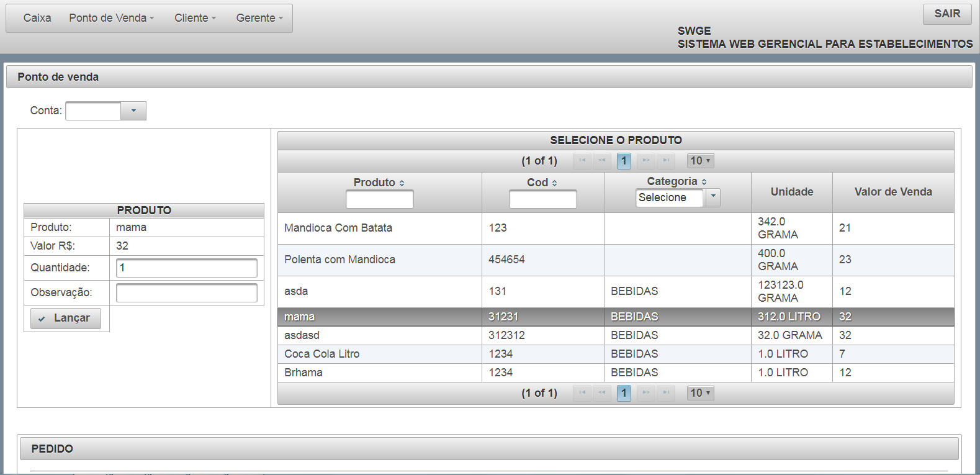Click the SAIR button

947,14
